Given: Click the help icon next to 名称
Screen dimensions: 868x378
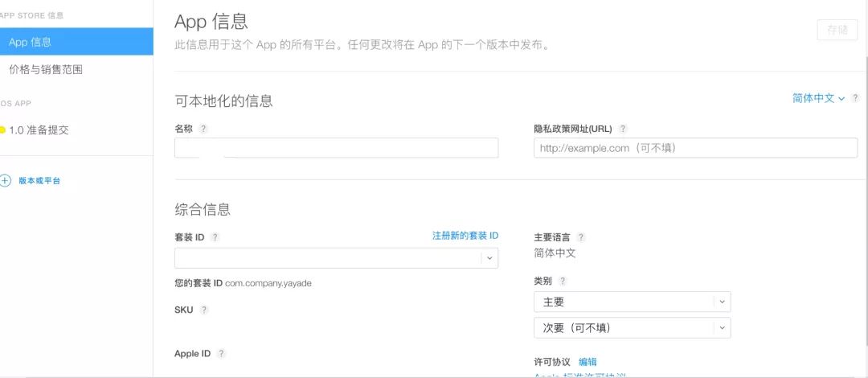Looking at the screenshot, I should tap(203, 129).
